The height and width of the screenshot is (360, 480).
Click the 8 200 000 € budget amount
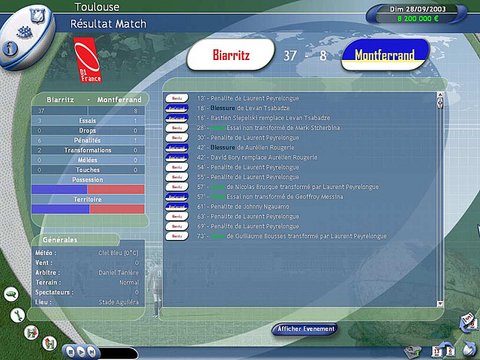click(417, 19)
